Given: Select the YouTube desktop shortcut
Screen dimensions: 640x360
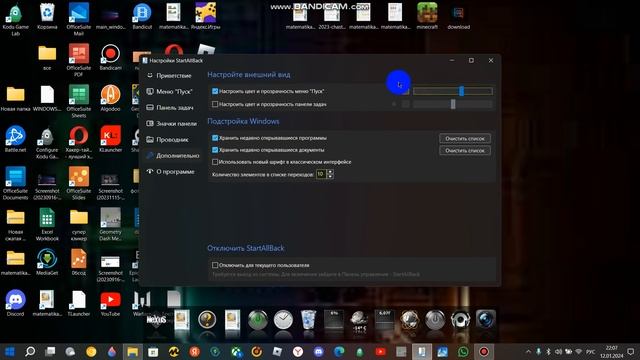Looking at the screenshot, I should pyautogui.click(x=110, y=303).
